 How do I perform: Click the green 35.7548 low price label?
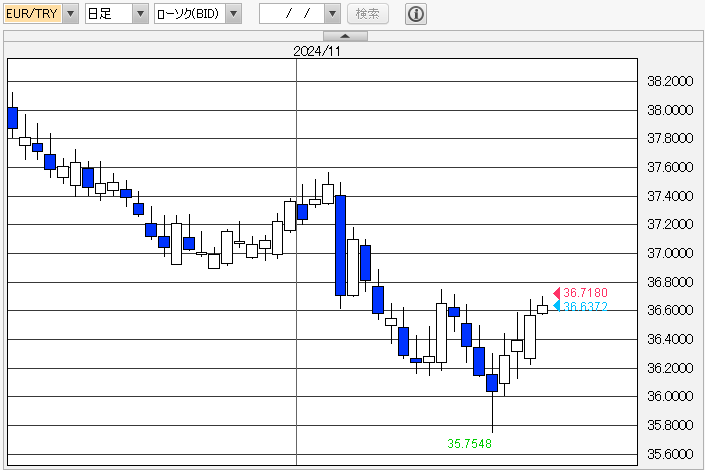click(x=469, y=444)
